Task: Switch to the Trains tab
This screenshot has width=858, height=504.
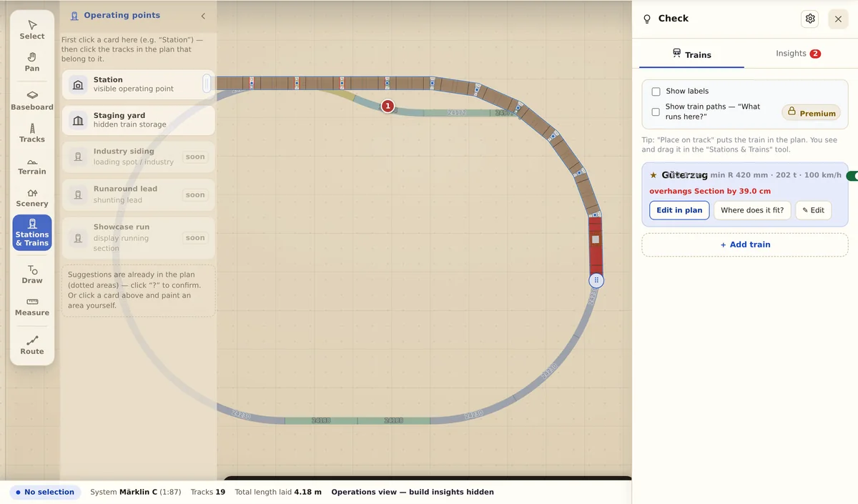Action: coord(691,54)
